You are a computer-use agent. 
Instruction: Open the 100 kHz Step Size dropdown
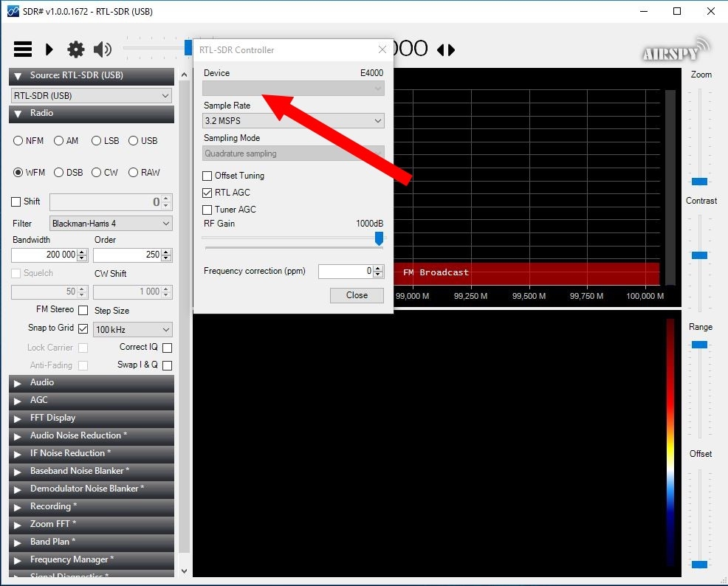click(133, 329)
